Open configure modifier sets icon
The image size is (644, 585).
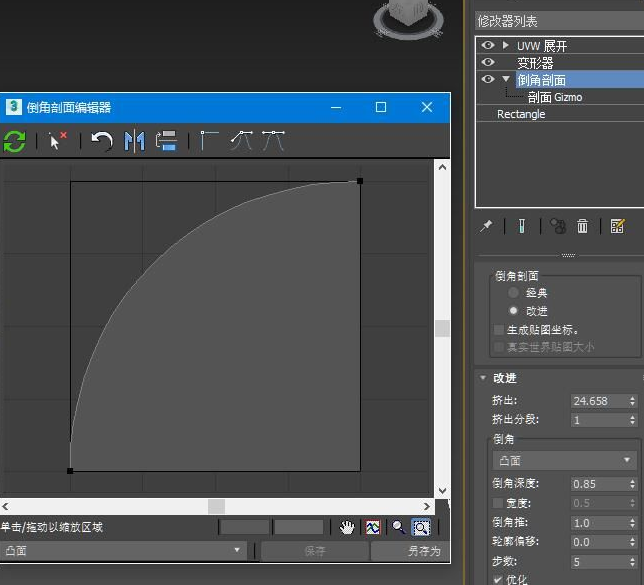[617, 226]
